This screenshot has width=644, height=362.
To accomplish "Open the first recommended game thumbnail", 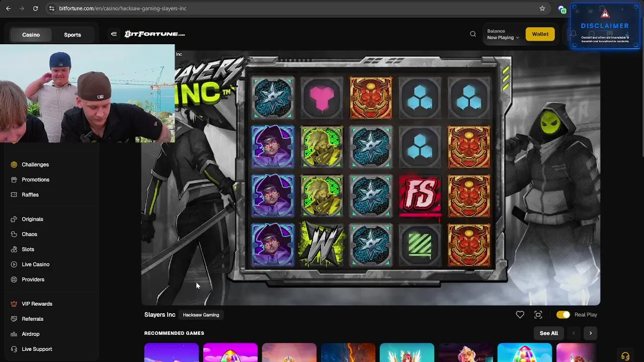I will pyautogui.click(x=172, y=352).
